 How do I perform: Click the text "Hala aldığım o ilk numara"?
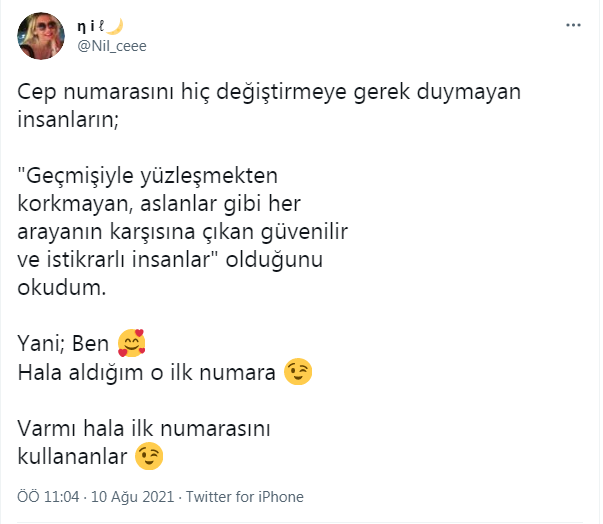[x=147, y=372]
